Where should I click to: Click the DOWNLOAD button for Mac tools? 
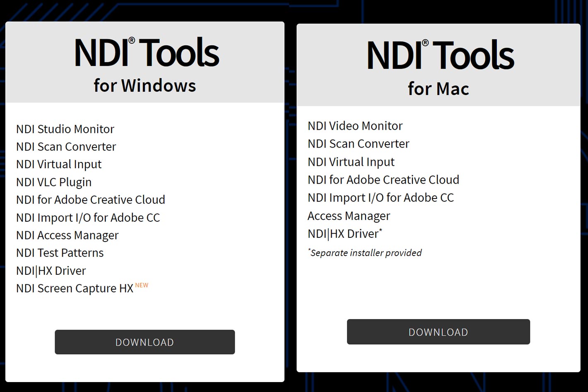click(438, 332)
